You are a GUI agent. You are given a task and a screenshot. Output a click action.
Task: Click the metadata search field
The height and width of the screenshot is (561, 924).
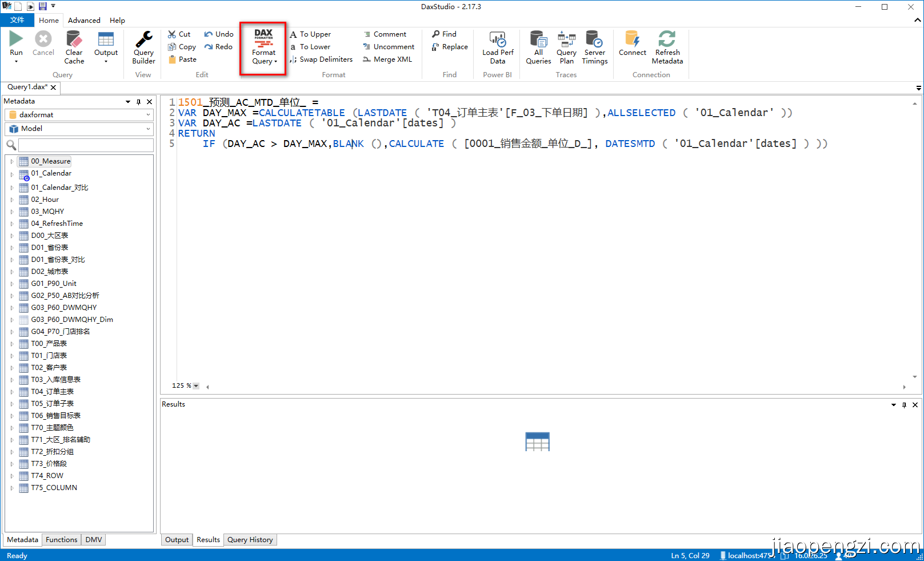(x=86, y=145)
